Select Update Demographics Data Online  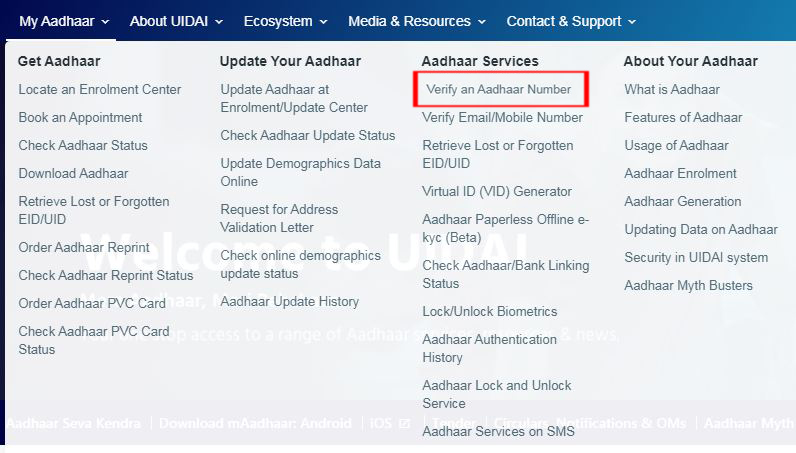[x=301, y=172]
